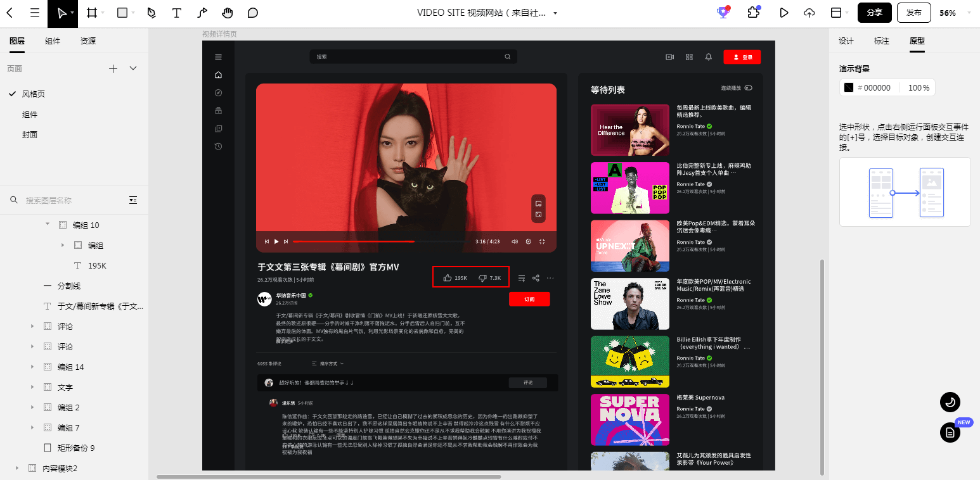Switch to the 标注 tab
This screenshot has width=980, height=480.
(x=882, y=41)
